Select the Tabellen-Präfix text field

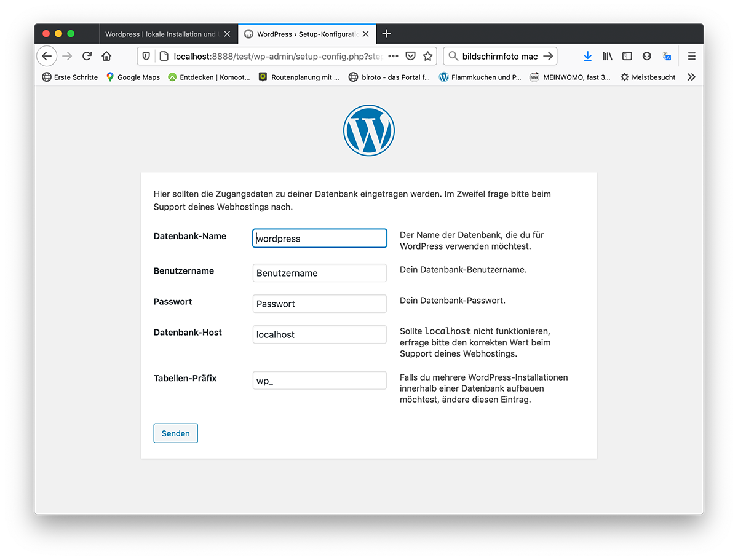pos(319,381)
